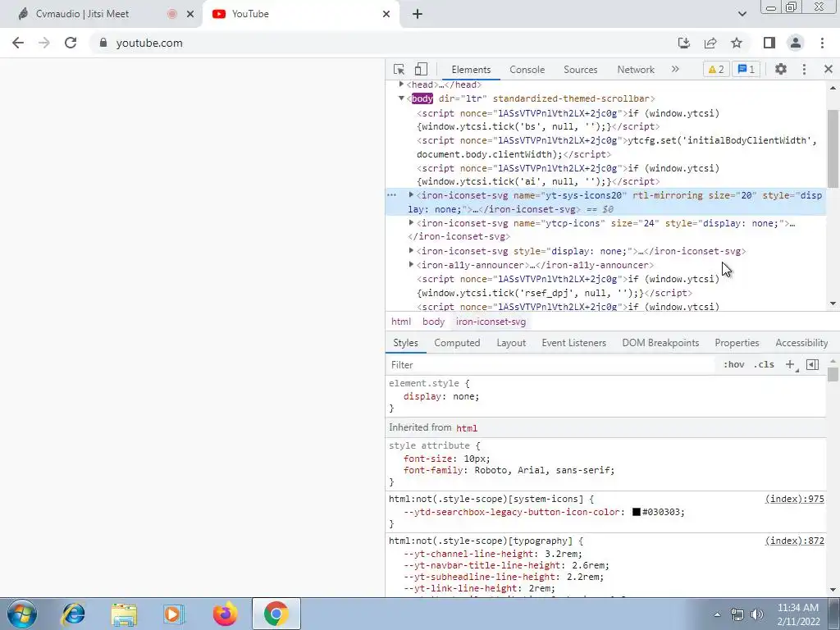Open the issues count badge
Viewport: 840px width, 630px height.
point(746,69)
